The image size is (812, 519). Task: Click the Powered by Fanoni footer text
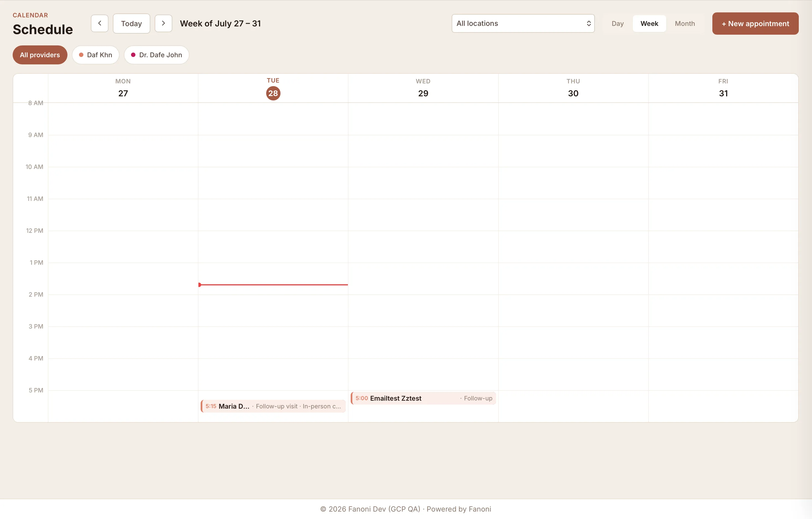[x=459, y=509]
